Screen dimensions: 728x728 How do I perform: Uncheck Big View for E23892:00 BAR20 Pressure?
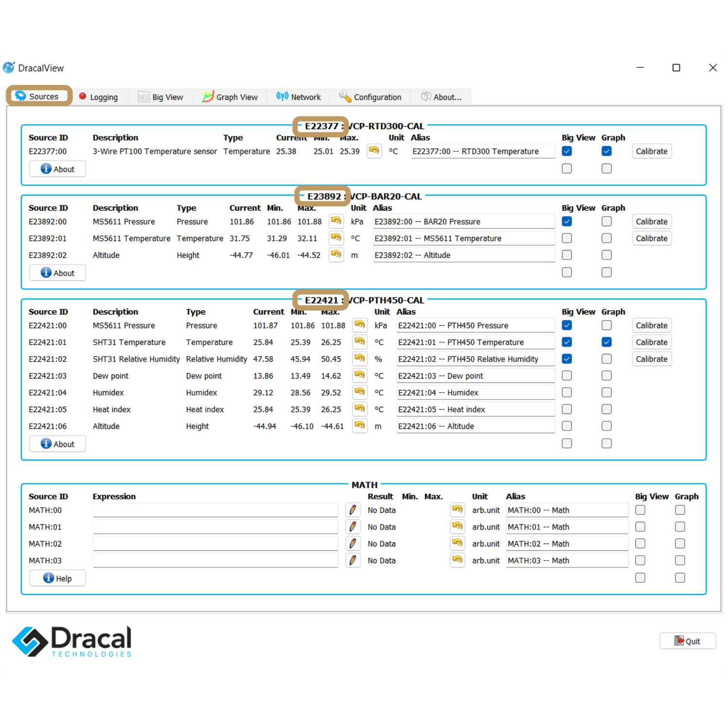tap(567, 221)
